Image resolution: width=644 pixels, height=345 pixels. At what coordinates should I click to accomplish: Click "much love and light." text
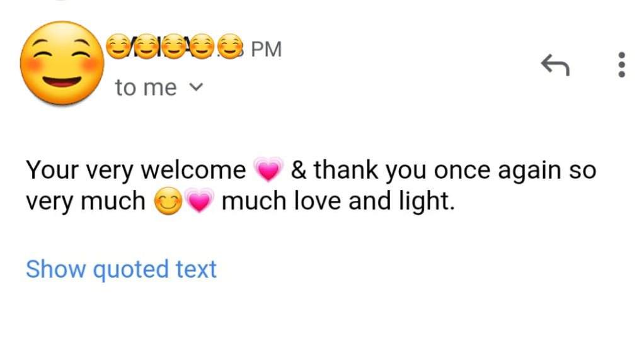click(338, 203)
